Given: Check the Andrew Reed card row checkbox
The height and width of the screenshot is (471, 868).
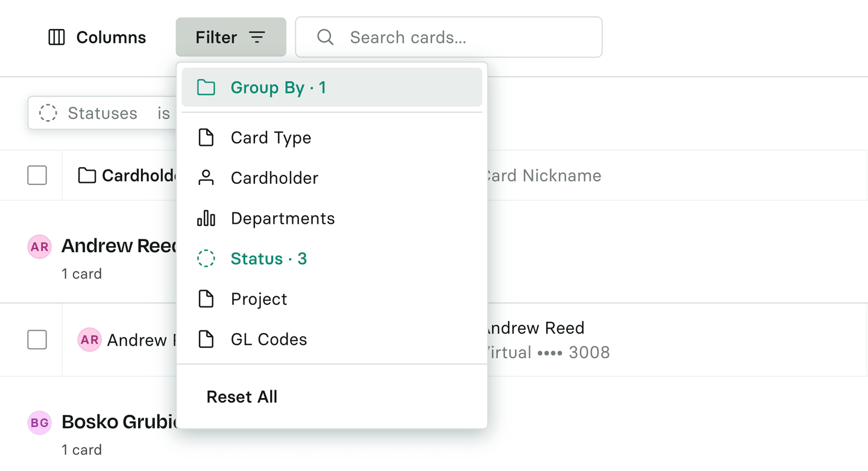Looking at the screenshot, I should [x=37, y=340].
